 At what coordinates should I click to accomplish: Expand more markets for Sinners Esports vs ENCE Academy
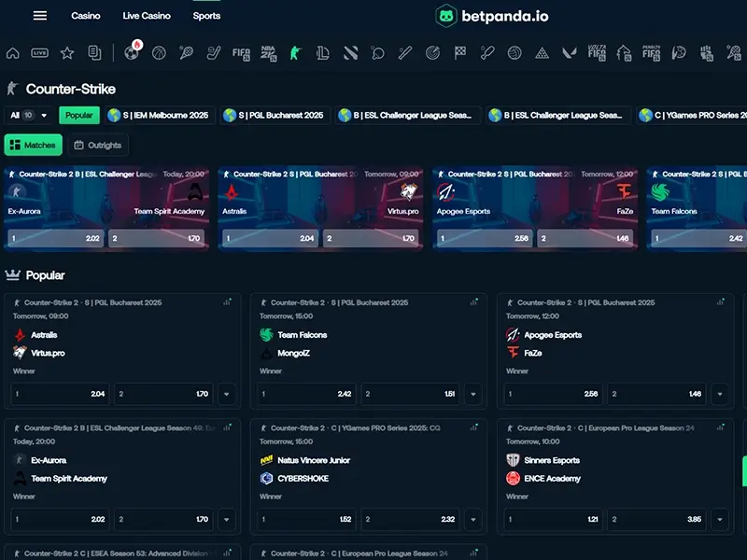pos(720,519)
